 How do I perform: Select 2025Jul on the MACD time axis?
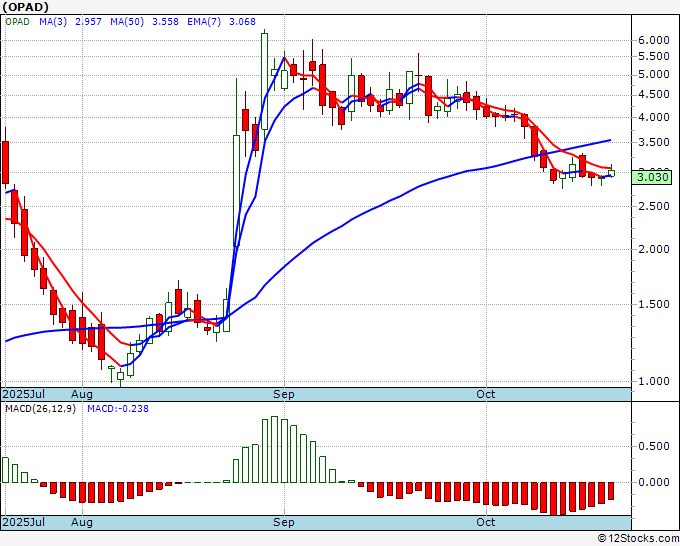point(24,522)
